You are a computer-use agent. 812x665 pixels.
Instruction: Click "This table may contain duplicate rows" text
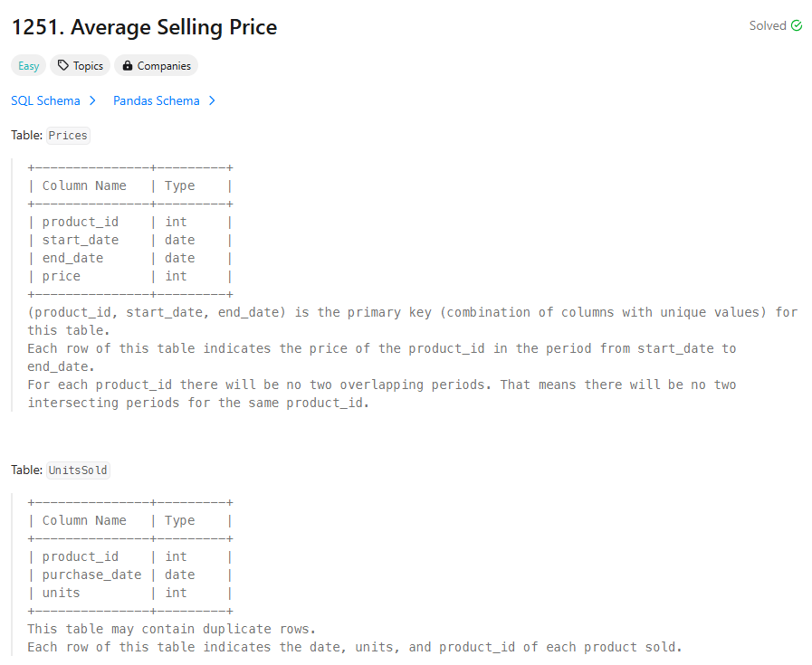171,629
